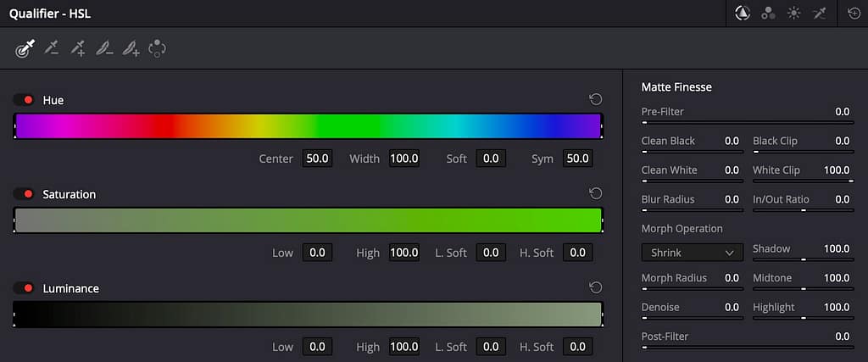The image size is (868, 362).
Task: Adjust the Pre-Filter slider
Action: (x=747, y=122)
